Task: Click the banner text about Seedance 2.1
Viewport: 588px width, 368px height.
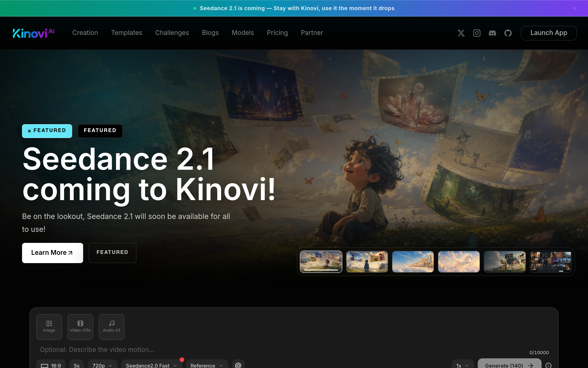Action: [x=297, y=8]
